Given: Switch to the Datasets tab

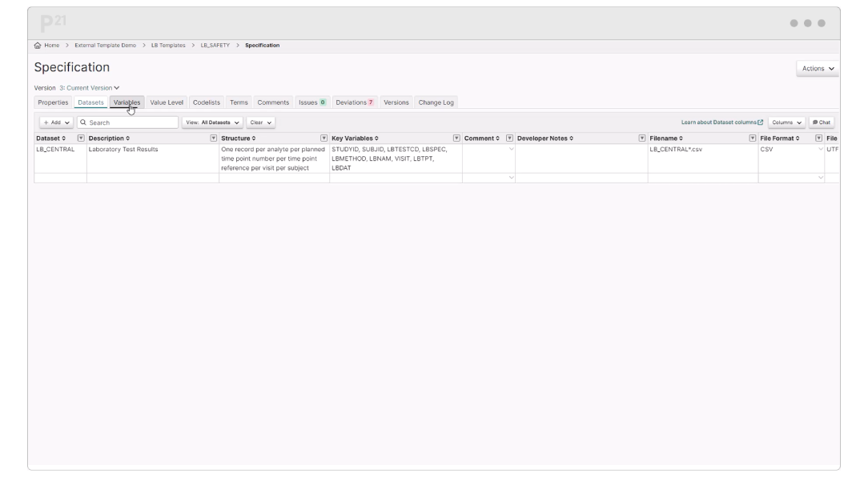Looking at the screenshot, I should click(90, 102).
